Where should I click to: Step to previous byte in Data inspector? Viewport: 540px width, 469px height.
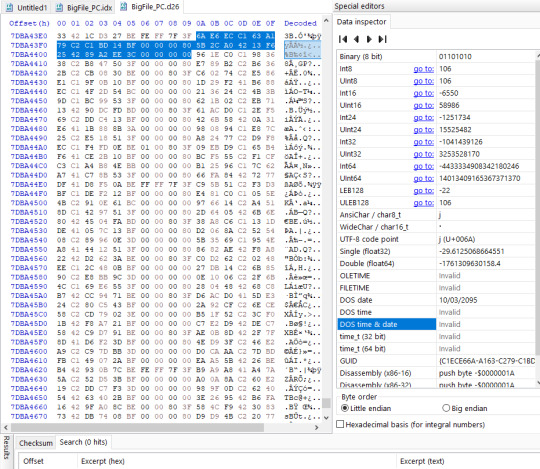(x=356, y=39)
